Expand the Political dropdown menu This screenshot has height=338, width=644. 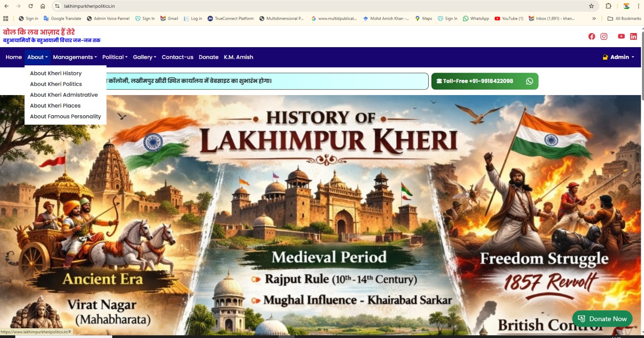115,57
